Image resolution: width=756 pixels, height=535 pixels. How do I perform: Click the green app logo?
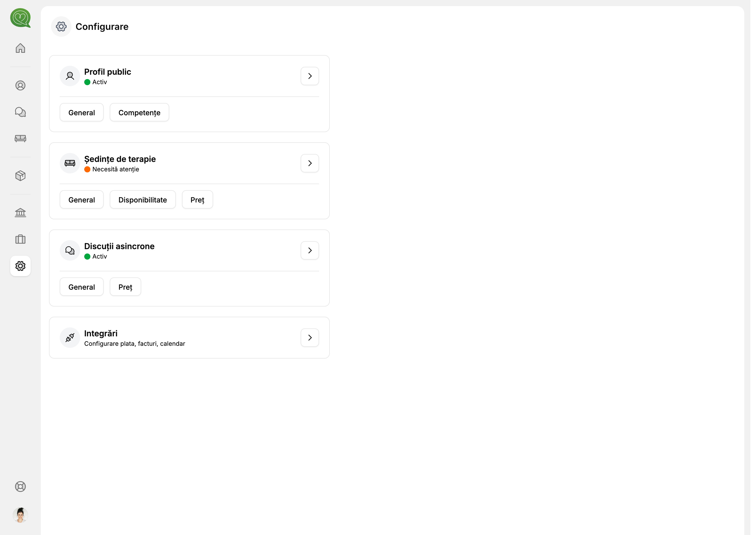click(x=20, y=18)
